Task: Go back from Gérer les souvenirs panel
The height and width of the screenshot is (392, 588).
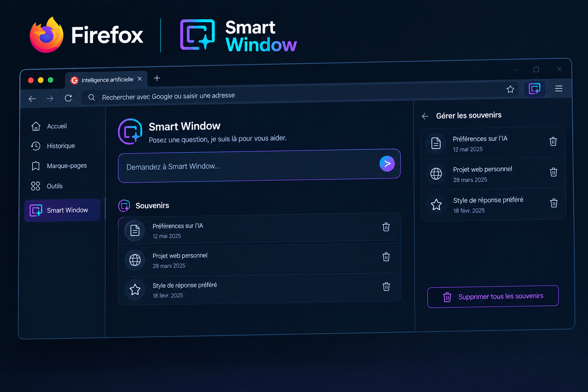Action: [425, 116]
